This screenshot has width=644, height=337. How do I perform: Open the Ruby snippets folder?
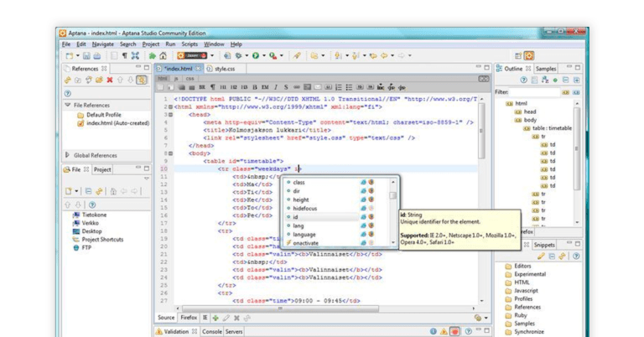click(517, 315)
